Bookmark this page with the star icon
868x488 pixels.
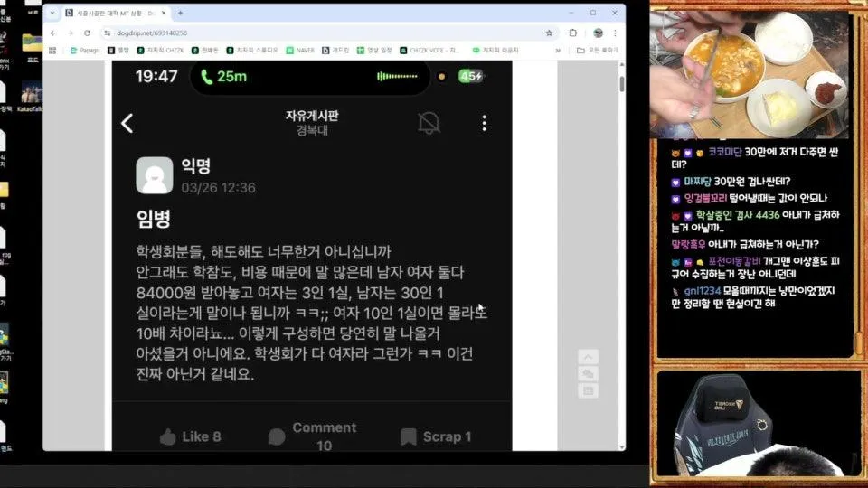pos(549,33)
